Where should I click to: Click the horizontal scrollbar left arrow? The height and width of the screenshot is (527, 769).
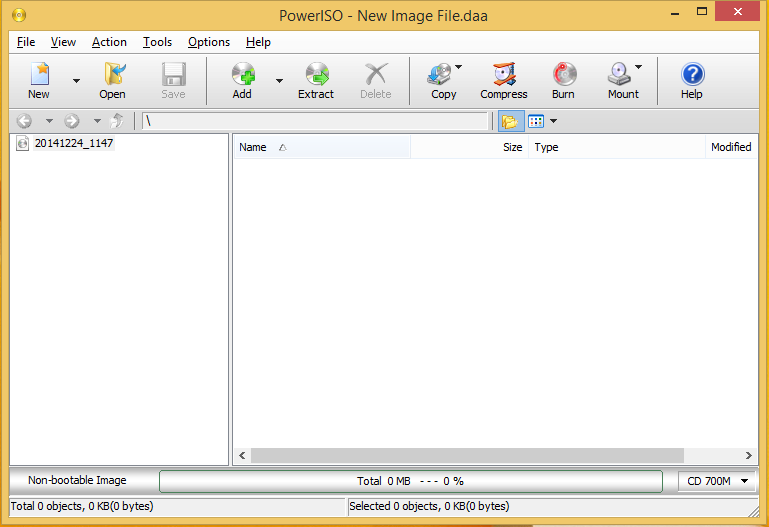242,455
